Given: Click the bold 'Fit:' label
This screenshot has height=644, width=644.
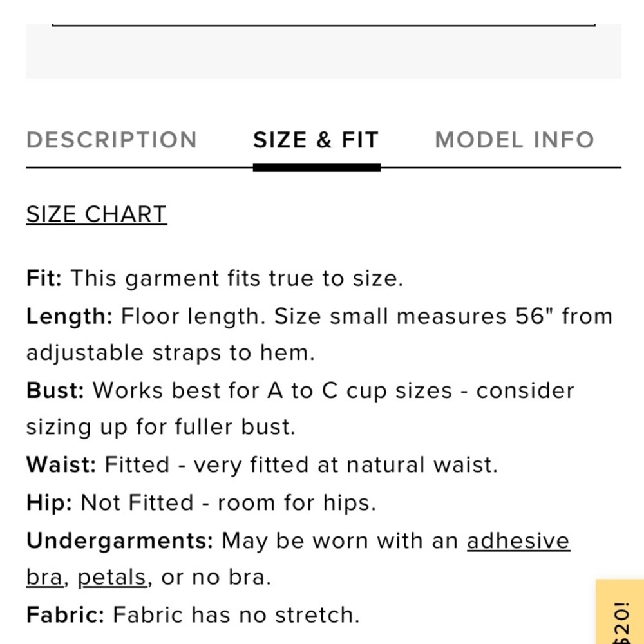Looking at the screenshot, I should (44, 278).
